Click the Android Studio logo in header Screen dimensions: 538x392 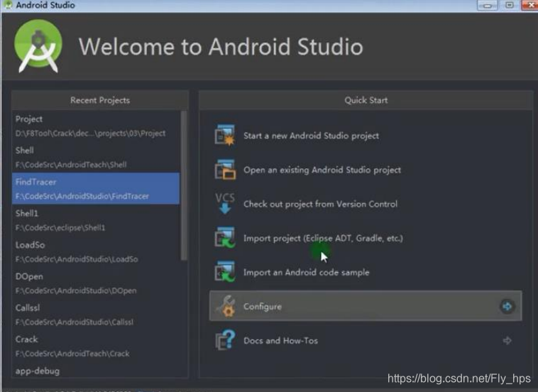38,46
